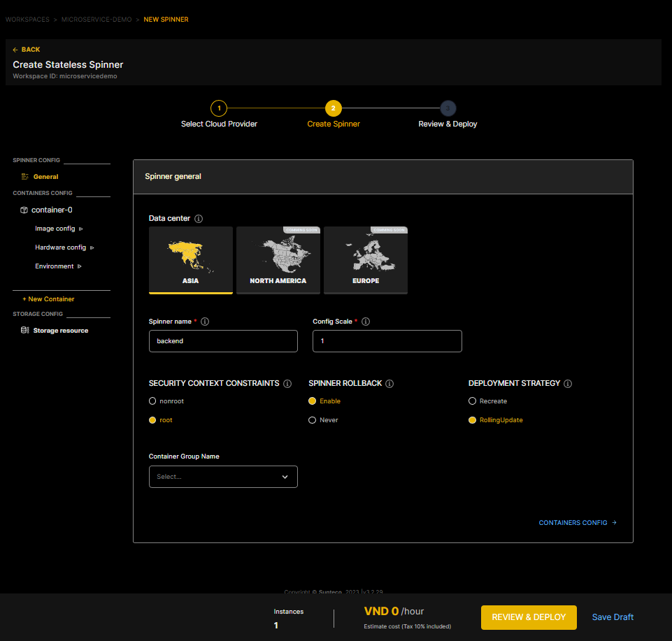This screenshot has height=641, width=672.
Task: Choose the Recreate deployment strategy
Action: (x=472, y=401)
